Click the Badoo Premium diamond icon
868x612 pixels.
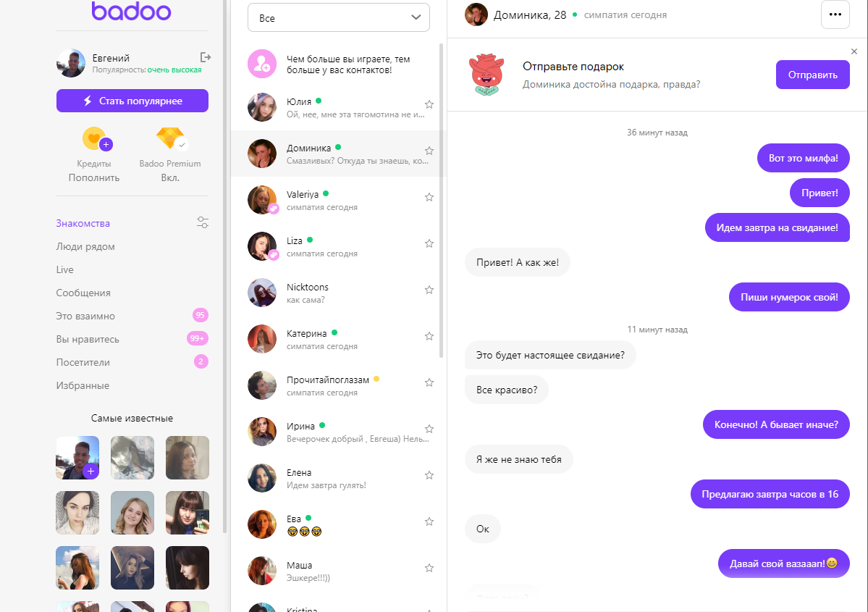click(171, 138)
